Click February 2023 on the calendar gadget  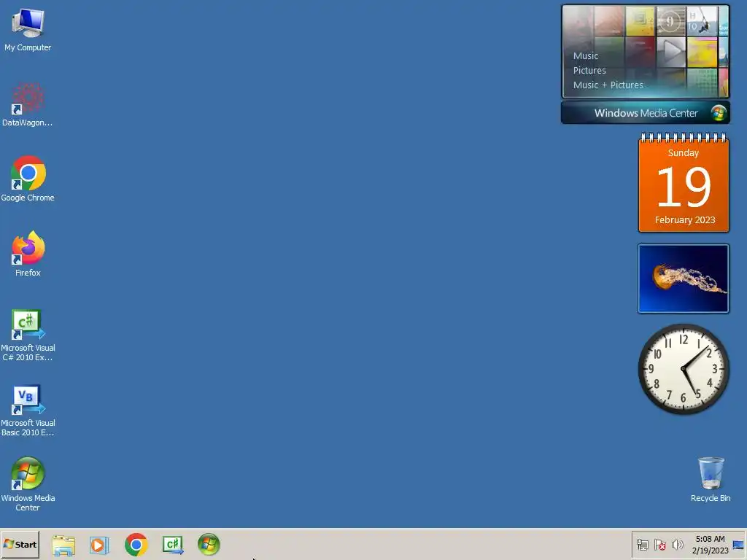684,220
